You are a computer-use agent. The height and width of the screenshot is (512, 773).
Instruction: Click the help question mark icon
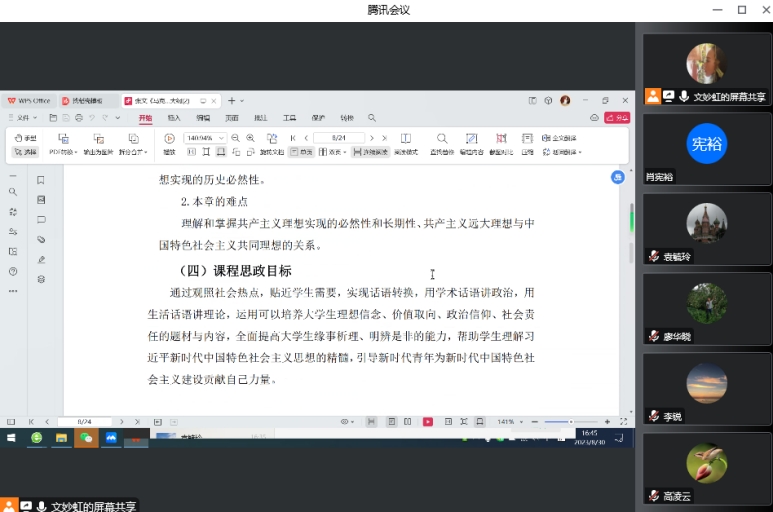(x=13, y=271)
